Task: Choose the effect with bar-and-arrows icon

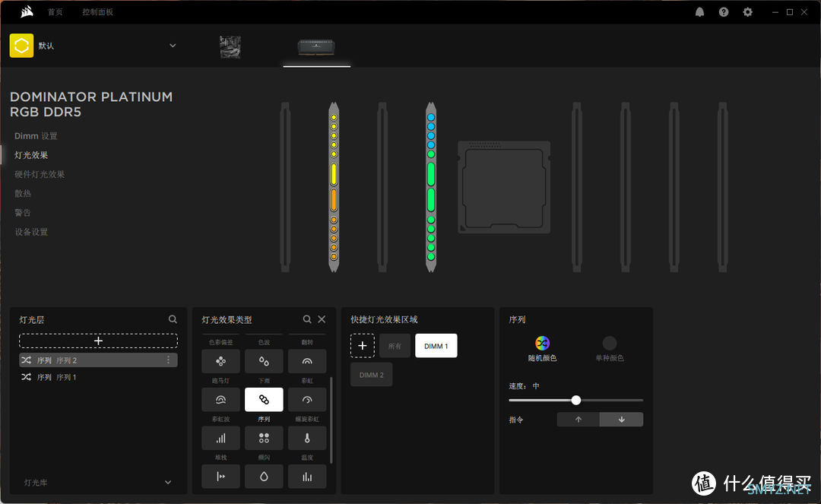Action: (221, 477)
